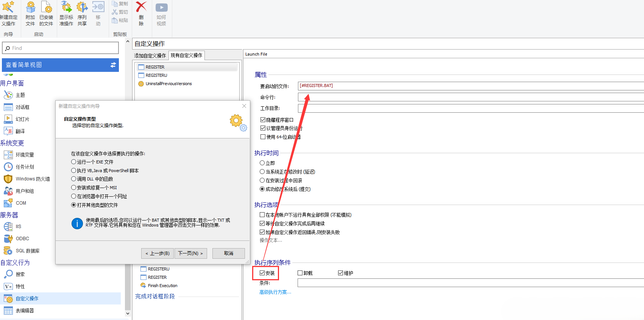644x320 pixels.
Task: Click 复制 in the clipboard group
Action: pos(120,4)
